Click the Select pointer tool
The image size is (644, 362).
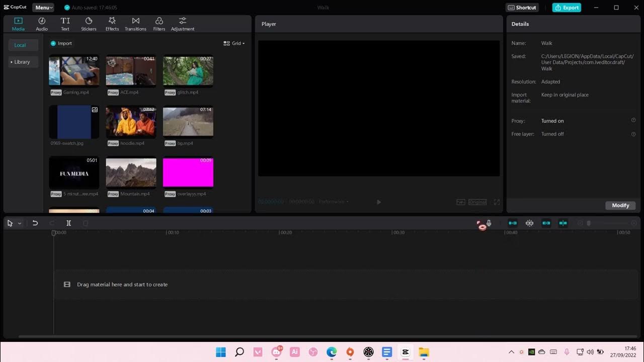point(10,223)
